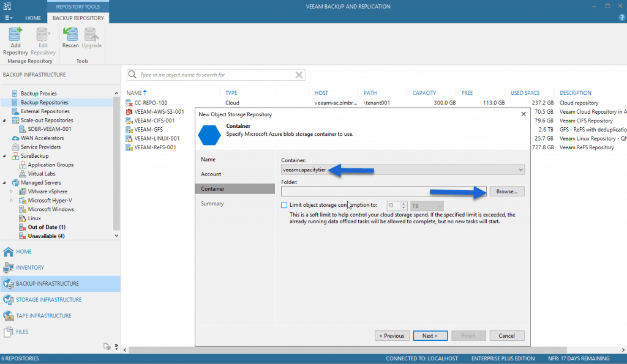Go to the Summary wizard step
Viewport: 627px width, 364px height.
[212, 204]
